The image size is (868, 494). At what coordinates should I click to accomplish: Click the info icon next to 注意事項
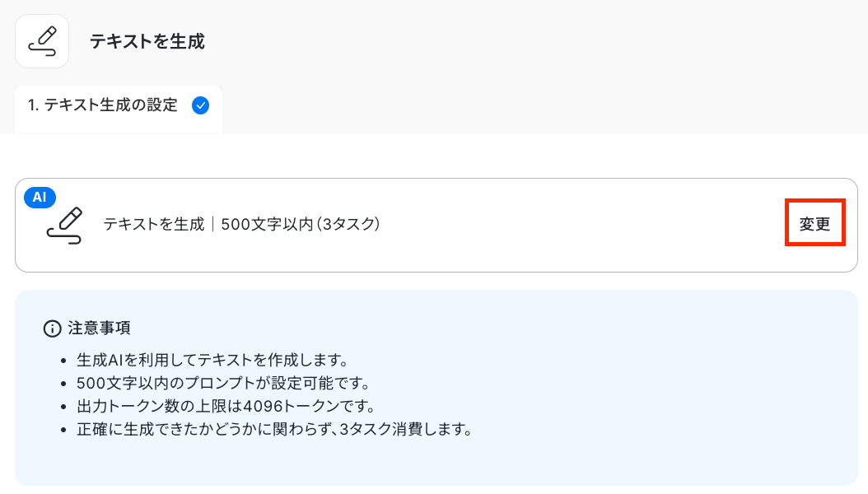pyautogui.click(x=51, y=329)
